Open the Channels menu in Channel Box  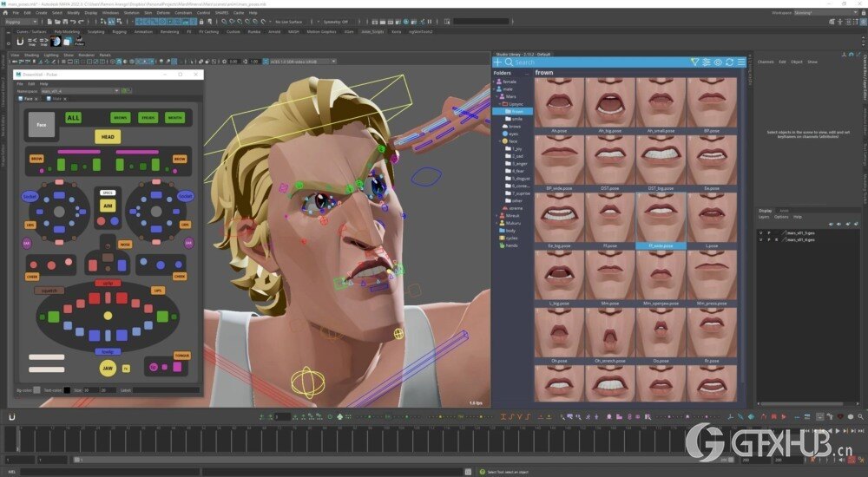click(766, 62)
